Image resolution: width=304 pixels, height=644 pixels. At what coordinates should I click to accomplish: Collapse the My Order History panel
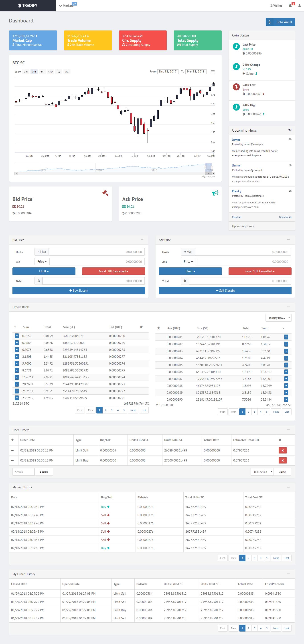pos(288,574)
